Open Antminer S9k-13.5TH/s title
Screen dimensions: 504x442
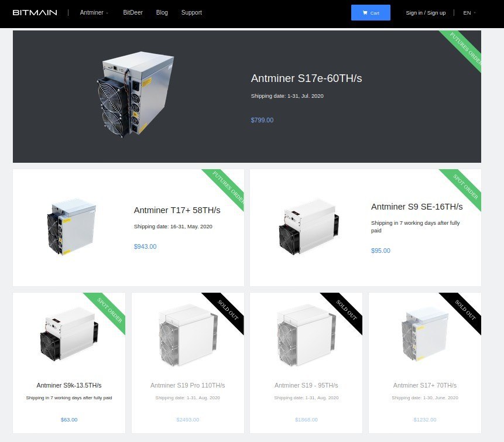[69, 385]
